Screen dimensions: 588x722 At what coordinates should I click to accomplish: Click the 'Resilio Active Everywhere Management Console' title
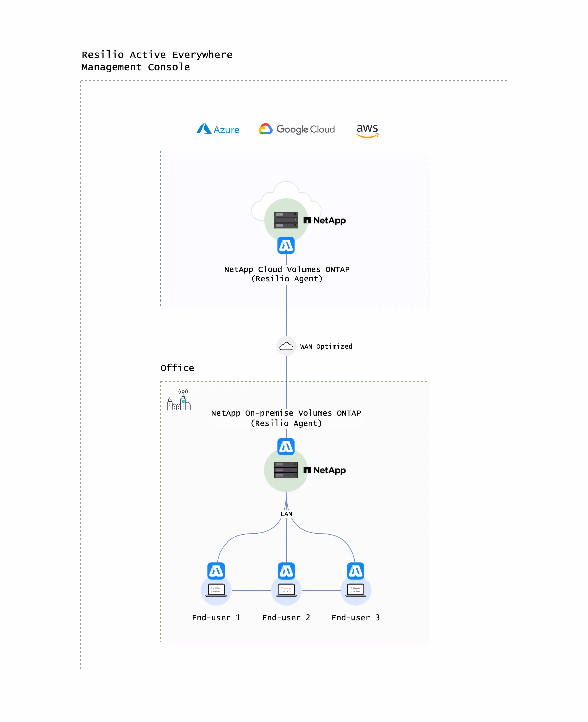[157, 61]
